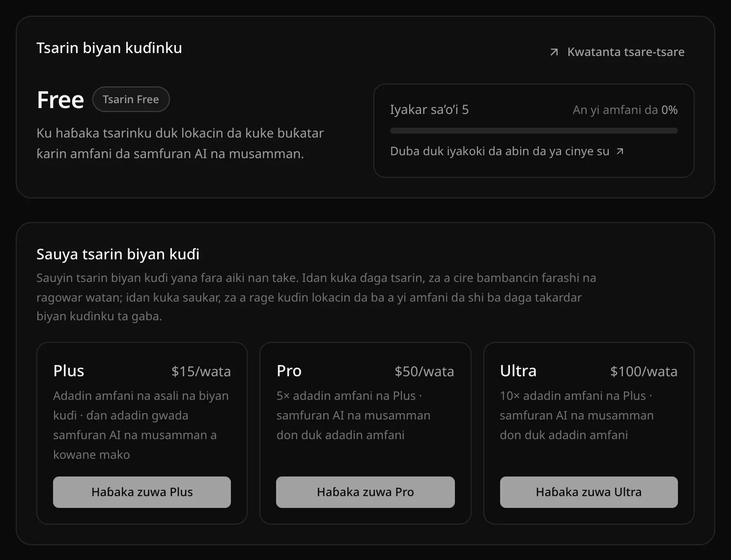
Task: Click the Iyakar sa'o'i 5 label
Action: (429, 110)
